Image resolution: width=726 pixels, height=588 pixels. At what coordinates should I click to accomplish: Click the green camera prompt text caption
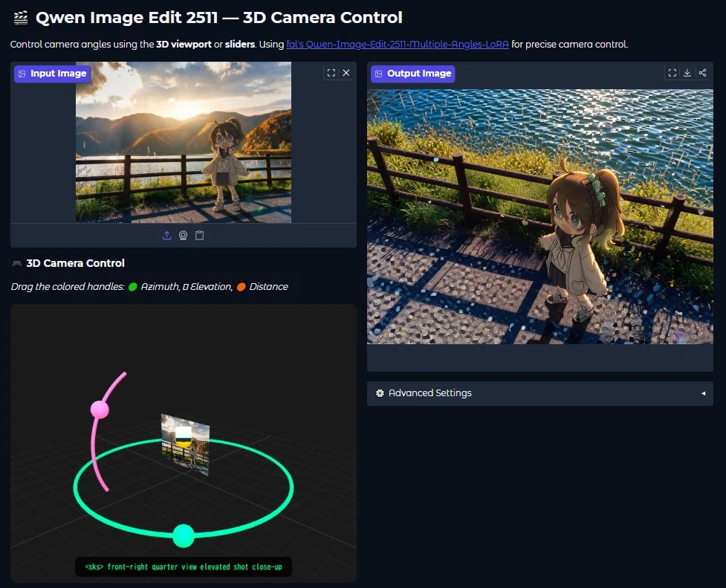(184, 566)
